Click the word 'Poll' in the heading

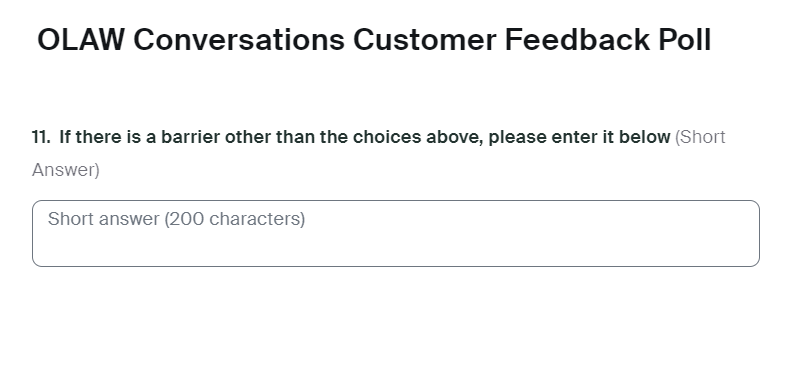pos(685,40)
